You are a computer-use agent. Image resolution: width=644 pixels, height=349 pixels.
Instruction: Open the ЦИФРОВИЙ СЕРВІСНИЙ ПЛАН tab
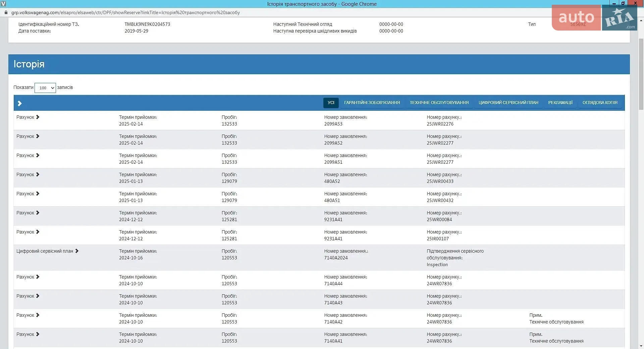[508, 103]
